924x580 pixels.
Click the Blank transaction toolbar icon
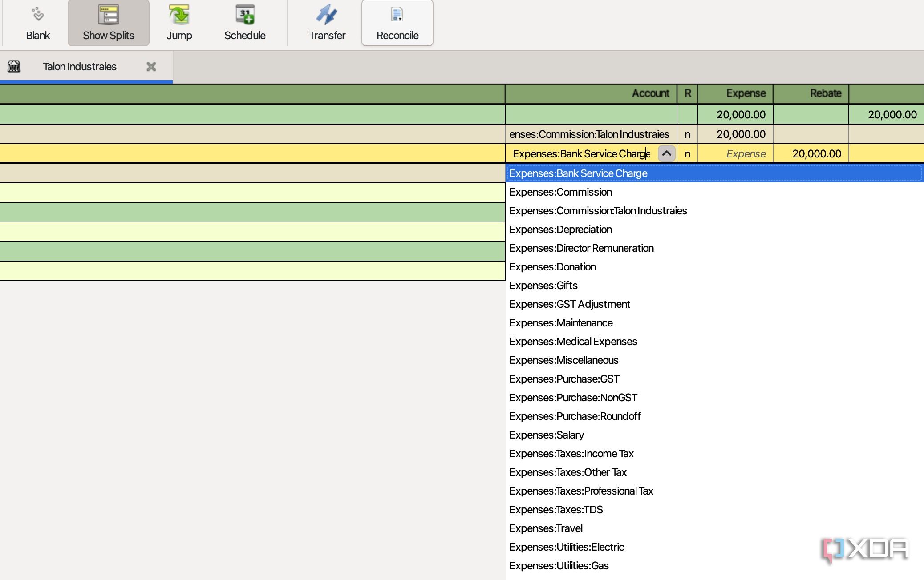[x=38, y=15]
